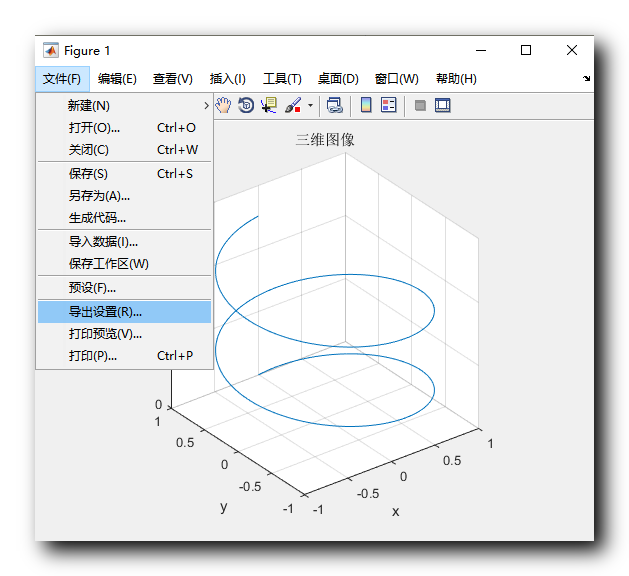The height and width of the screenshot is (576, 629).
Task: Select the Pan hand tool
Action: 223,105
